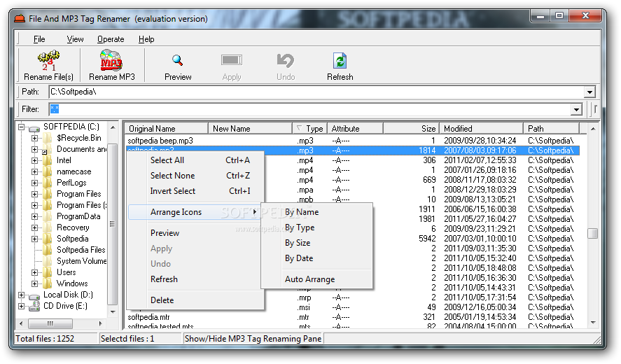Click the Softpedia Files folder icon
The height and width of the screenshot is (364, 621).
48,250
